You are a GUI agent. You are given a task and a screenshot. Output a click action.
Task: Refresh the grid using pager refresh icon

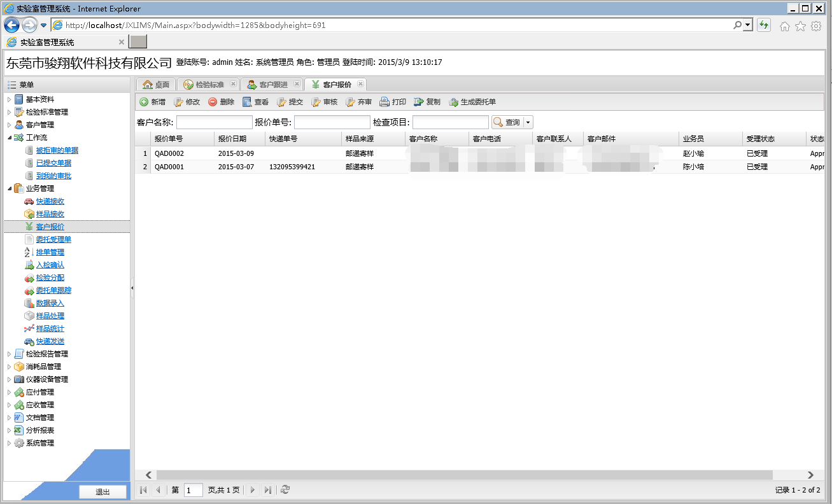[x=285, y=489]
